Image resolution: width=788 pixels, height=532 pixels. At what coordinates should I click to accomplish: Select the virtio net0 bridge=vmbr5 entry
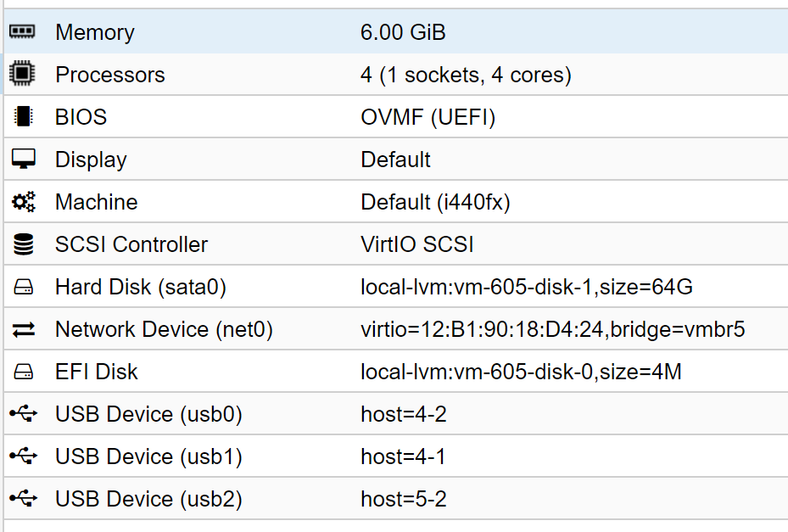[x=552, y=329]
